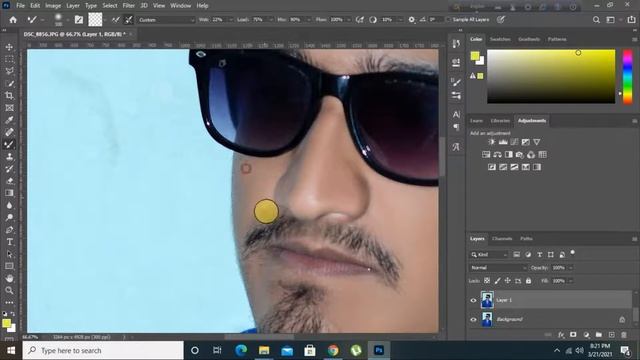Select the Hand tool
640x360 pixels.
point(9,278)
